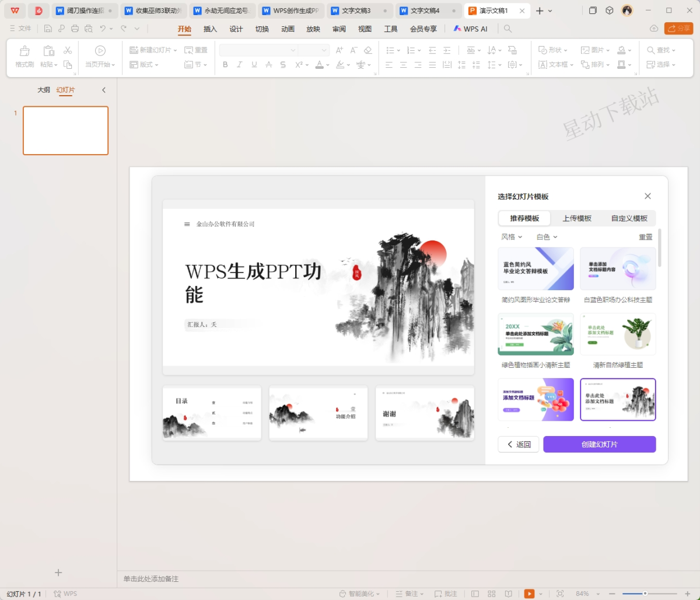Screen dimensions: 700x600
Task: Toggle strikethrough formatting
Action: point(269,65)
